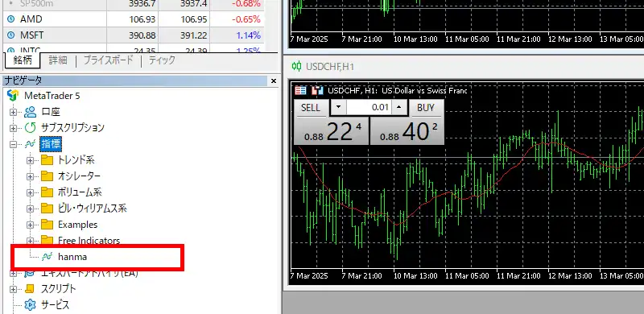Select the Free Indicators tree label
644x314 pixels.
coord(89,240)
